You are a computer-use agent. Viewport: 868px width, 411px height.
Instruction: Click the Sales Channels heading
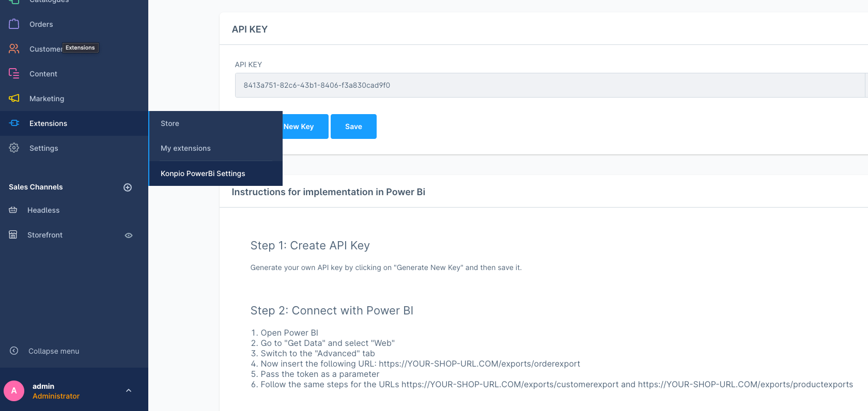[x=36, y=187]
